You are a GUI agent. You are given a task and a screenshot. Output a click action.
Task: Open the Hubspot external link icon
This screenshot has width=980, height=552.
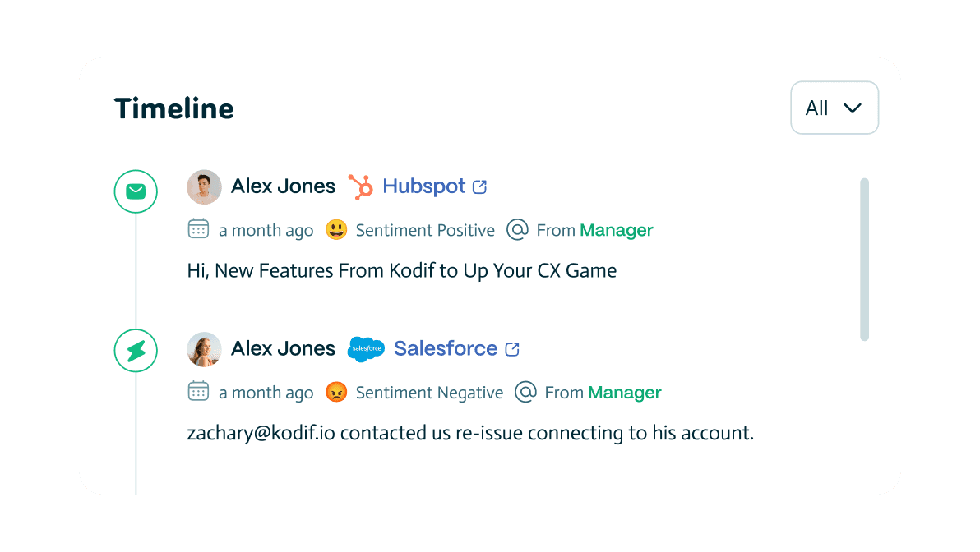(x=480, y=187)
